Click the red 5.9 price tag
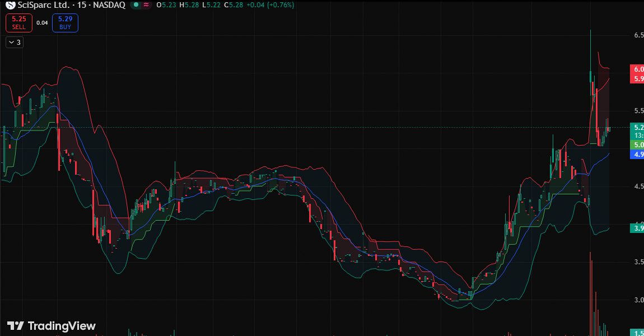Image resolution: width=644 pixels, height=336 pixels. [637, 78]
